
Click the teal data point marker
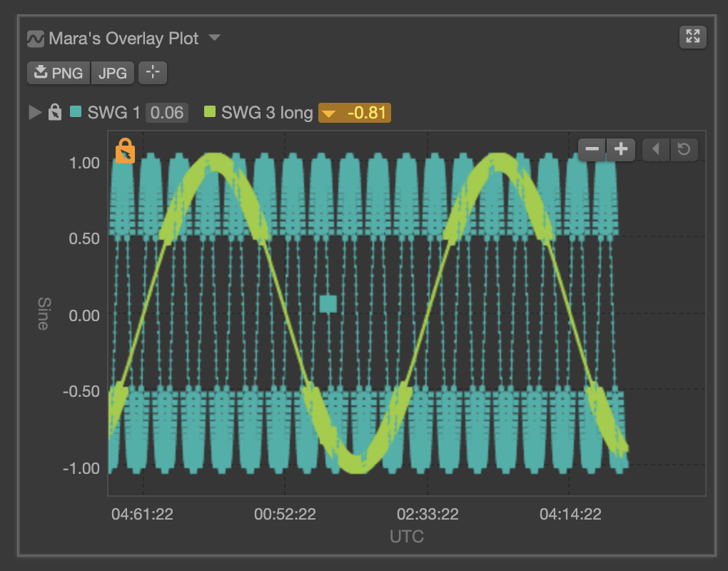(x=328, y=303)
